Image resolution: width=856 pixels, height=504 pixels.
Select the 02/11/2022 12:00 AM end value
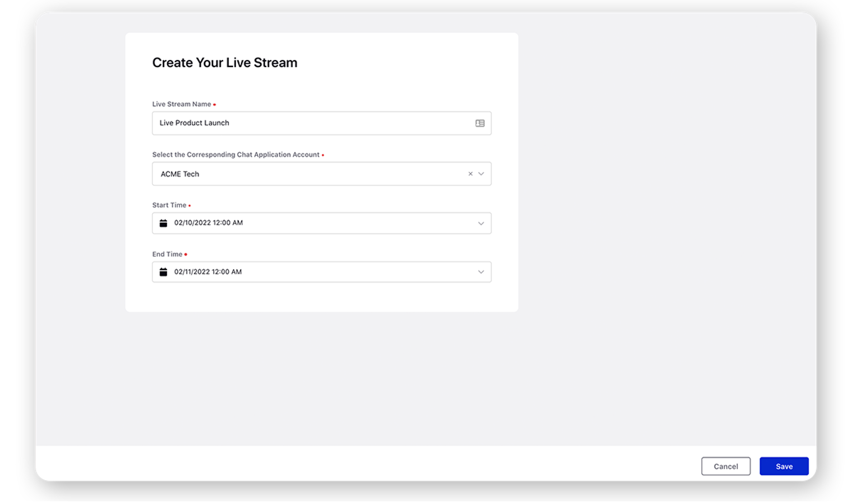[208, 272]
